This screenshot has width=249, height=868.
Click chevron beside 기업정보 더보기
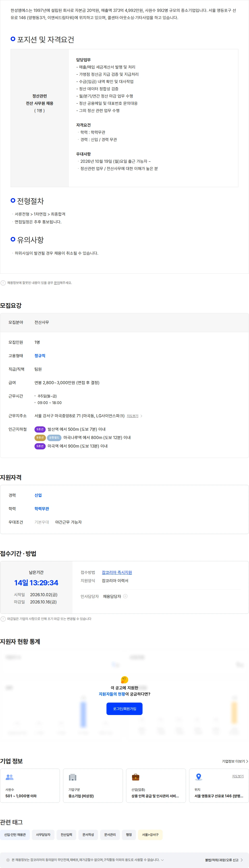247,761
